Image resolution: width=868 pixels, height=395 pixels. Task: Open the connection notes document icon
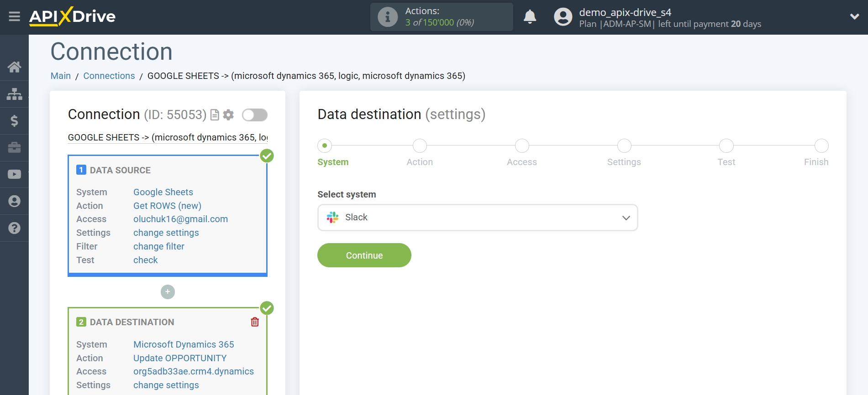[x=215, y=115]
